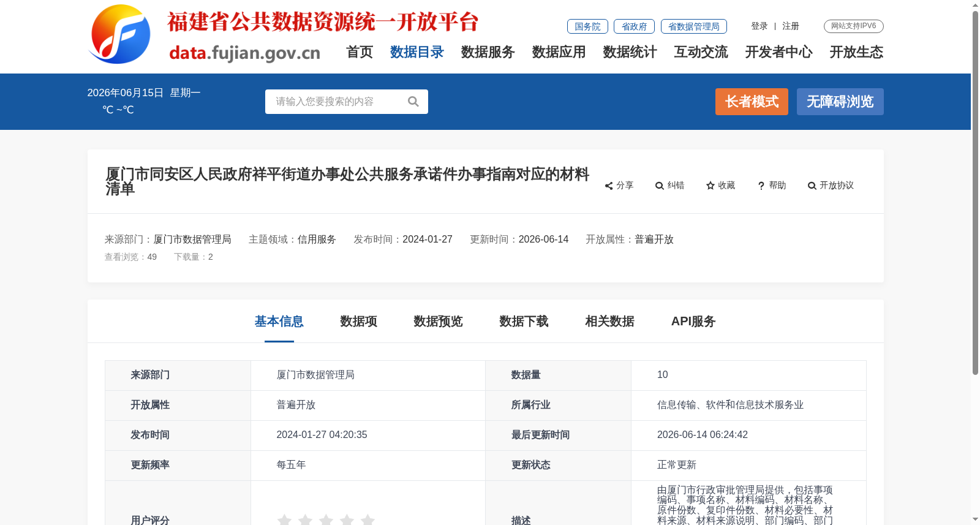Click the 查看浏览：49 counter

coord(130,257)
